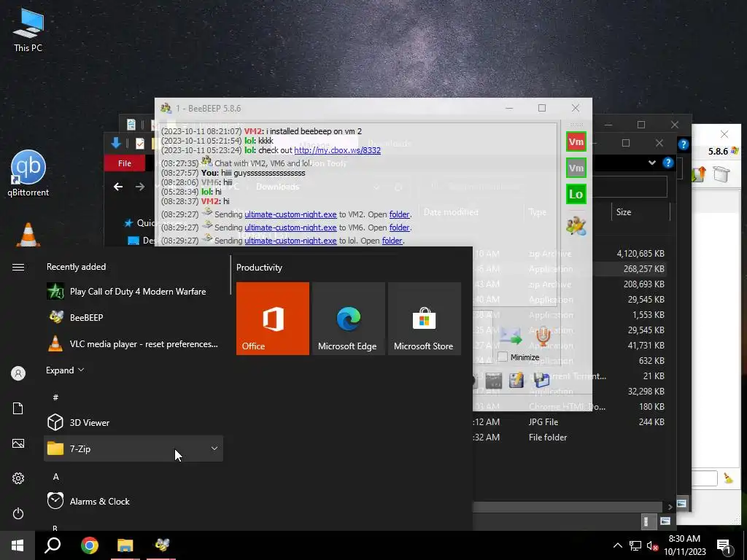Launch Play Call of Duty 4 Modern Warfare

pyautogui.click(x=133, y=292)
